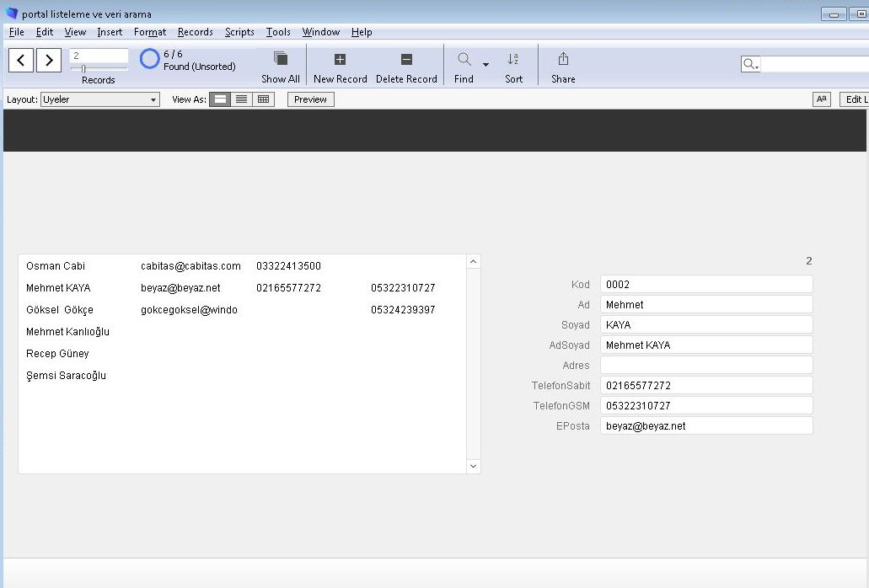Open the Records menu

195,32
